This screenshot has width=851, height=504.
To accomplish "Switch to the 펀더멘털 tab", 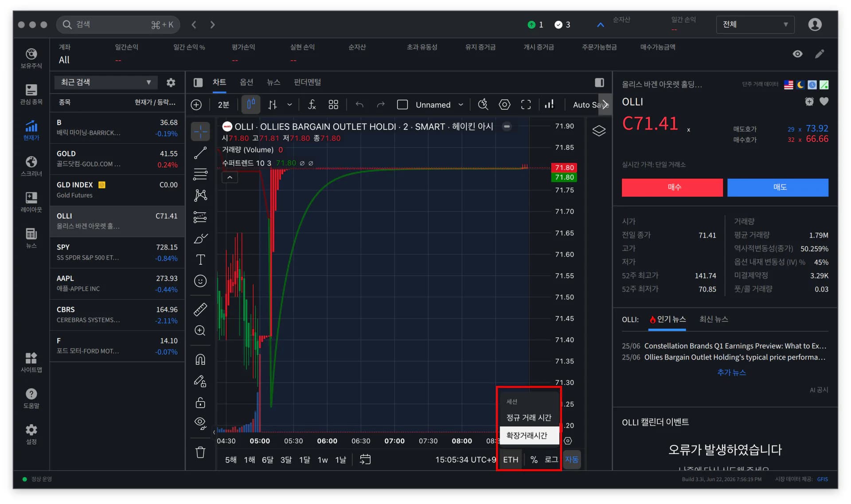I will click(x=307, y=82).
